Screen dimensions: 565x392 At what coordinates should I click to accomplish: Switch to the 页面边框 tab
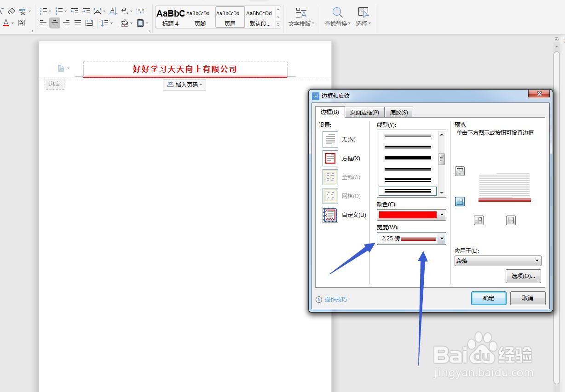click(364, 112)
